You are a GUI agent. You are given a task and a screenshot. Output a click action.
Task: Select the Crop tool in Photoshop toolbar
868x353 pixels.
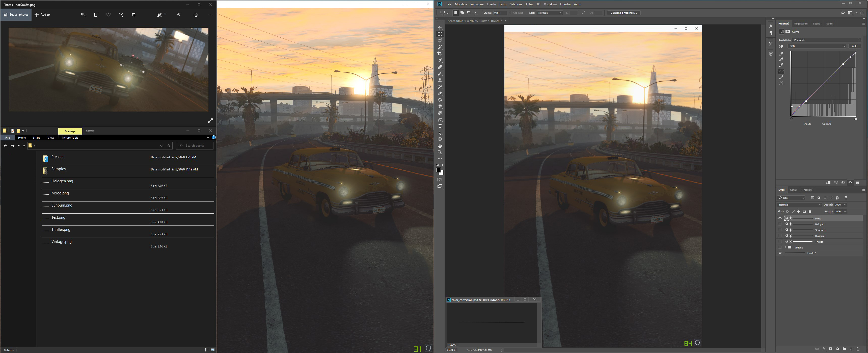[440, 54]
